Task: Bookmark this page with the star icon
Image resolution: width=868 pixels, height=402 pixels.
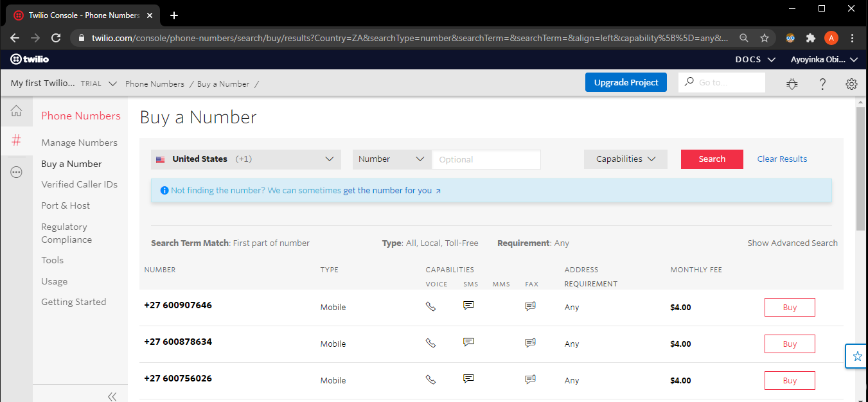Action: click(765, 38)
